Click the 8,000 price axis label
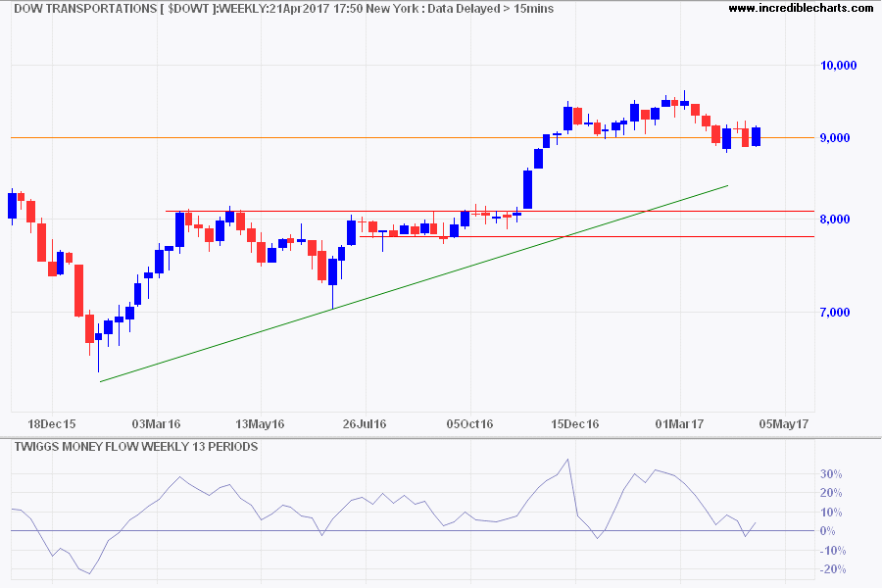 [x=834, y=220]
